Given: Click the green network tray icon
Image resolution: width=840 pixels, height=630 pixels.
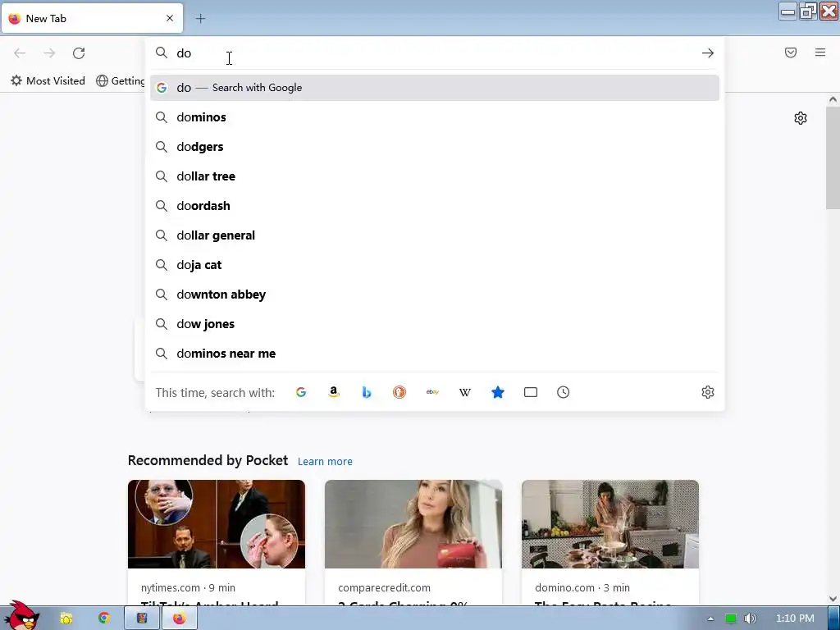Looking at the screenshot, I should [x=731, y=619].
